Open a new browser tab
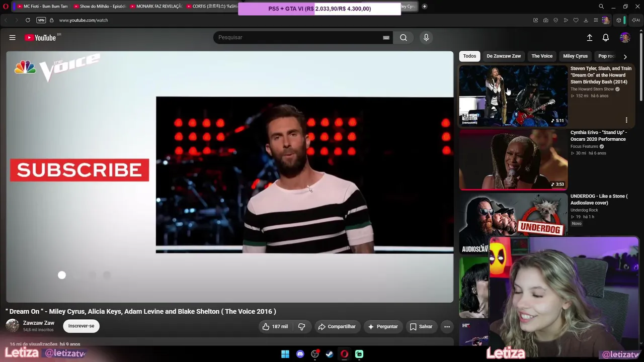644x362 pixels. pos(425,7)
